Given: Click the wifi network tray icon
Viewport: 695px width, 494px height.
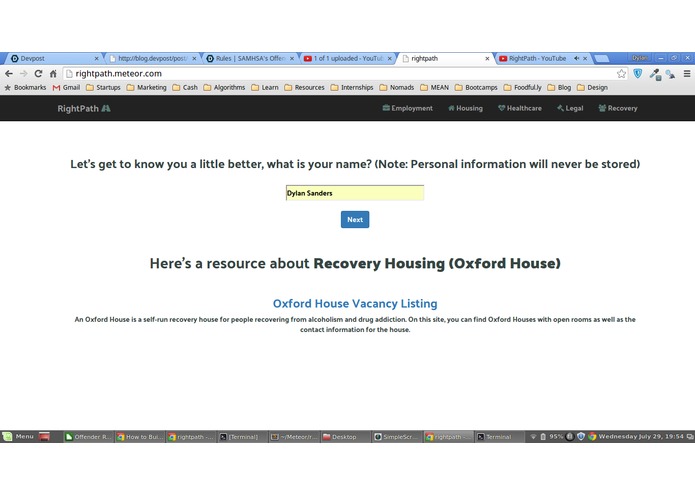Looking at the screenshot, I should pos(533,437).
